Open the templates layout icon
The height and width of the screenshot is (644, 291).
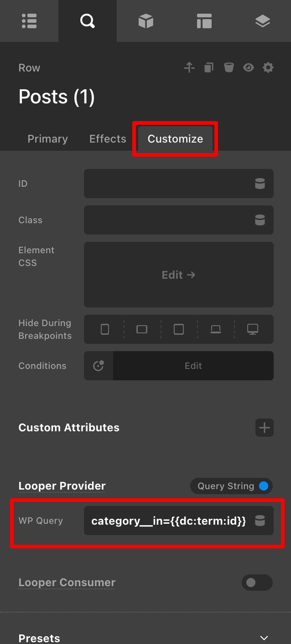click(204, 21)
